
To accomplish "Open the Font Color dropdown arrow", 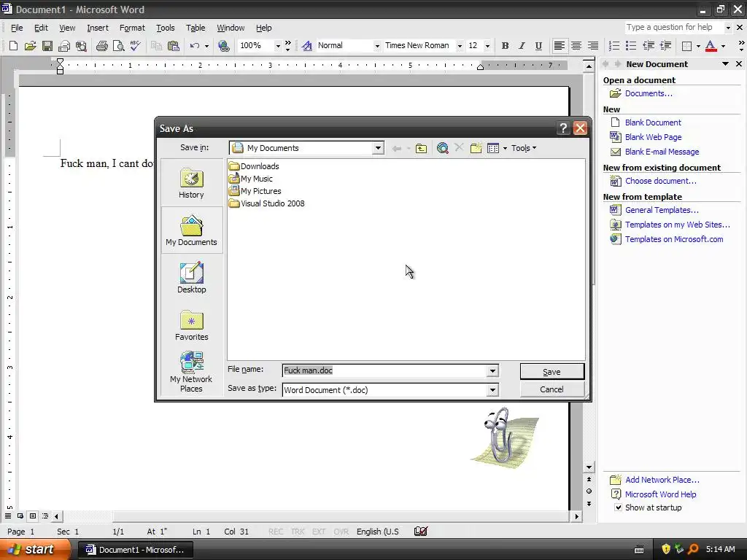I will tap(723, 46).
